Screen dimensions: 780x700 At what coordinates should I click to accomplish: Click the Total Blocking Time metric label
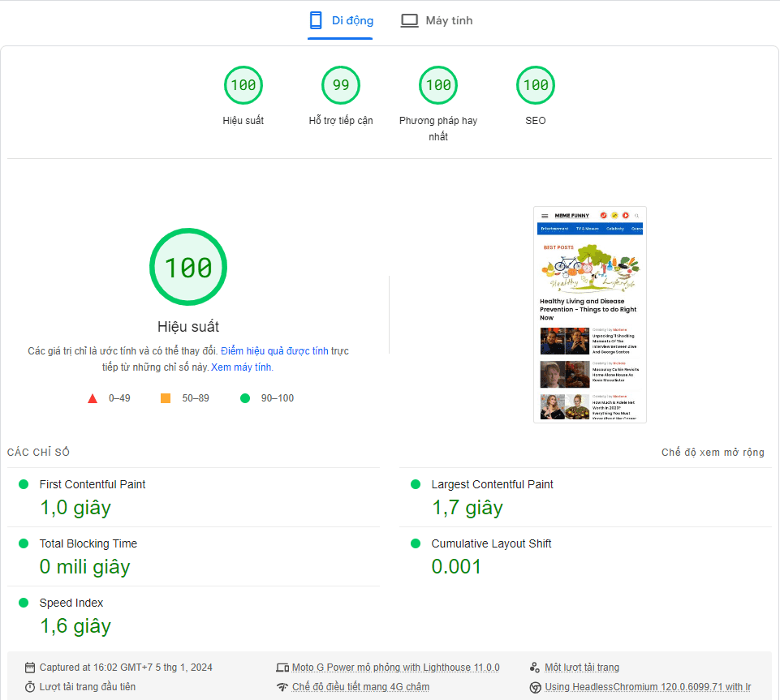(x=88, y=543)
